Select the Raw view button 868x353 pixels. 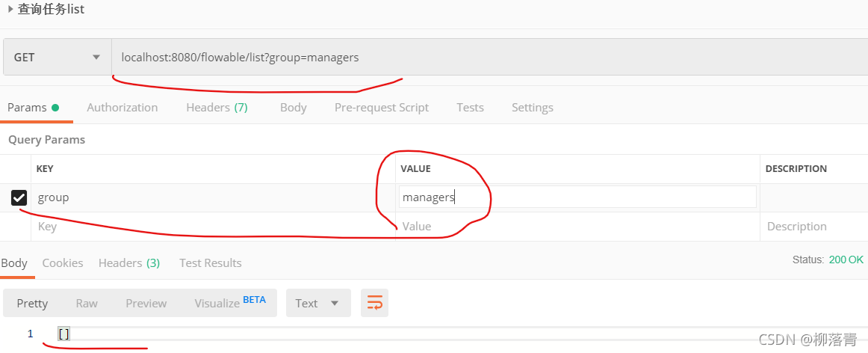(x=87, y=303)
